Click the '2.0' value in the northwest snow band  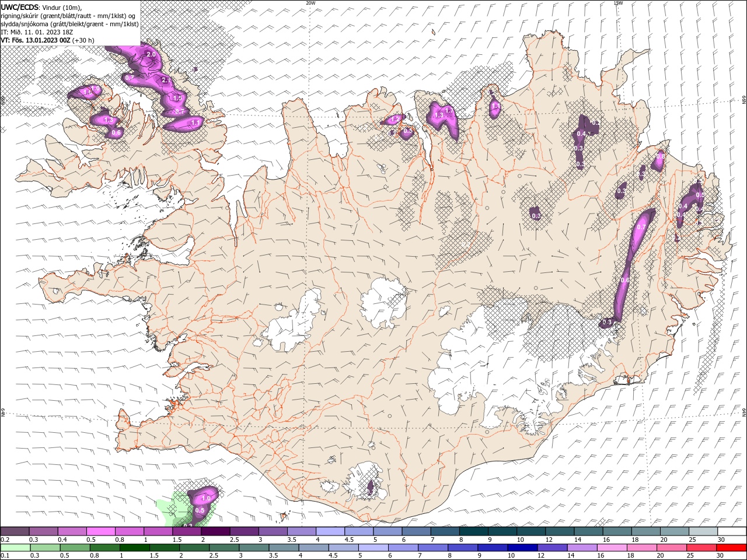click(x=151, y=54)
